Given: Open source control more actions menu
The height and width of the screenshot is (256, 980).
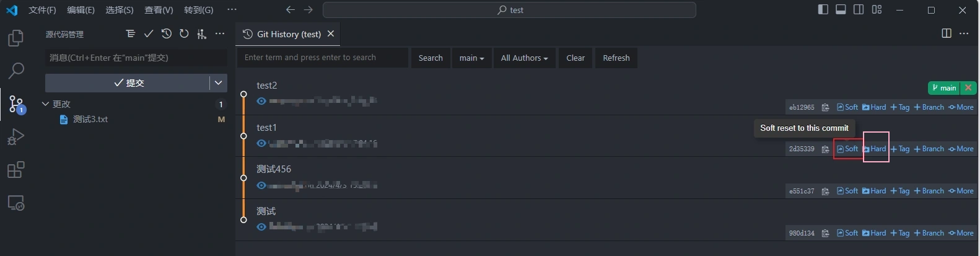Looking at the screenshot, I should coord(220,34).
